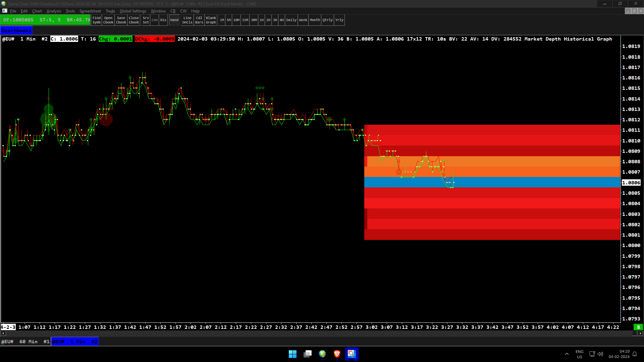Toggle the Hand chart-drag tool

click(174, 20)
